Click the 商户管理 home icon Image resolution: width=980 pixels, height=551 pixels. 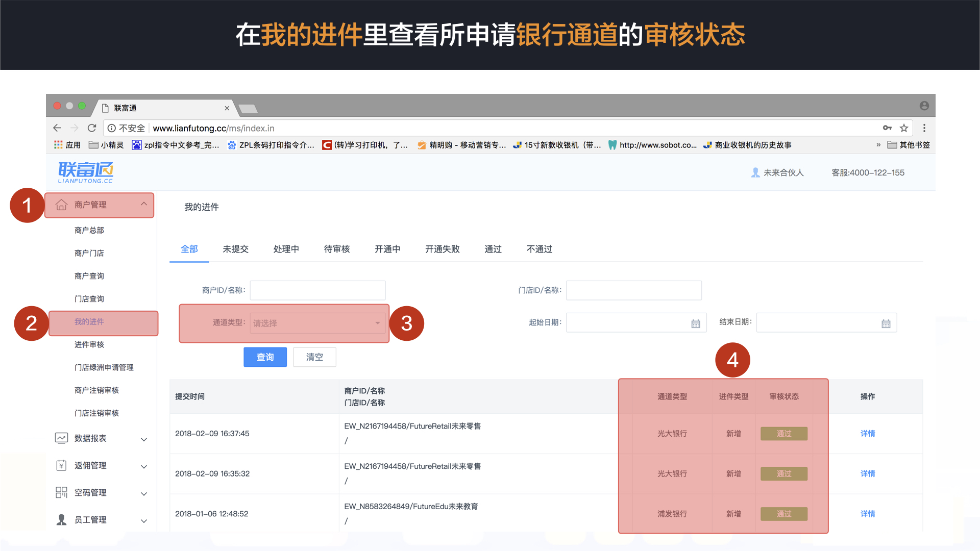61,205
